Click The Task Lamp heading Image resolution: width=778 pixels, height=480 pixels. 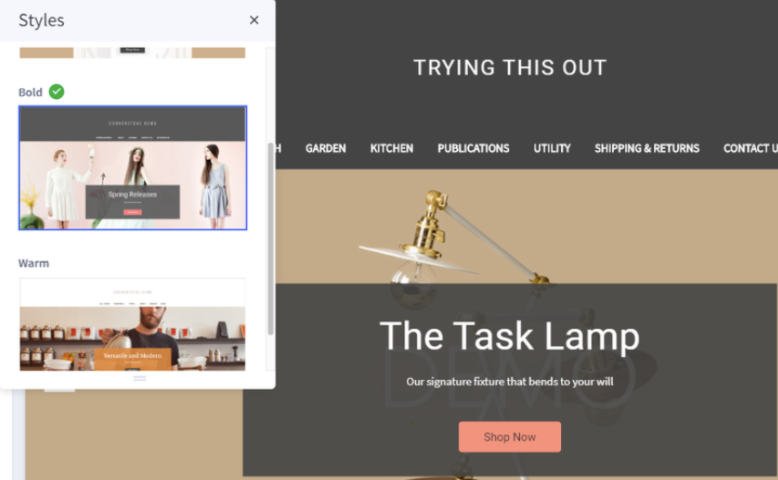[x=510, y=336]
